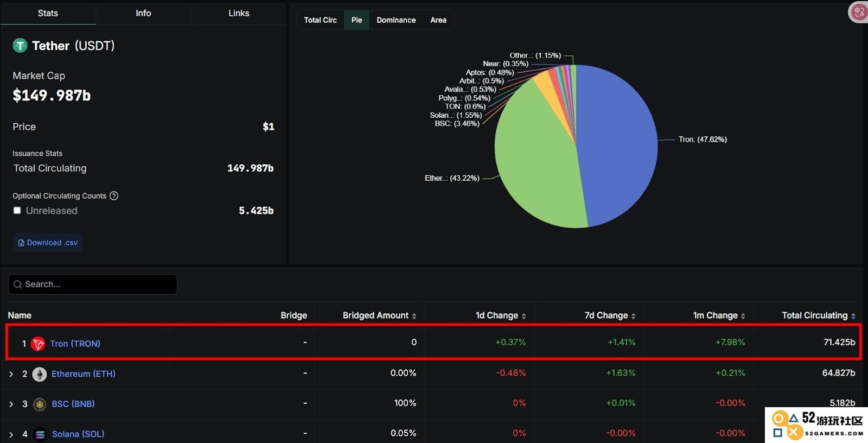Select the Pie chart view
868x443 pixels.
[x=356, y=20]
